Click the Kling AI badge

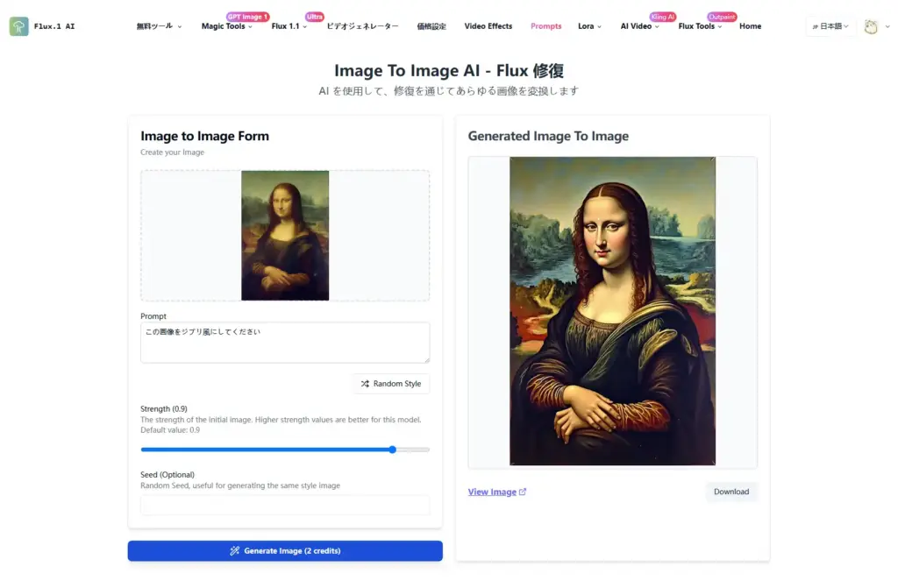[663, 17]
